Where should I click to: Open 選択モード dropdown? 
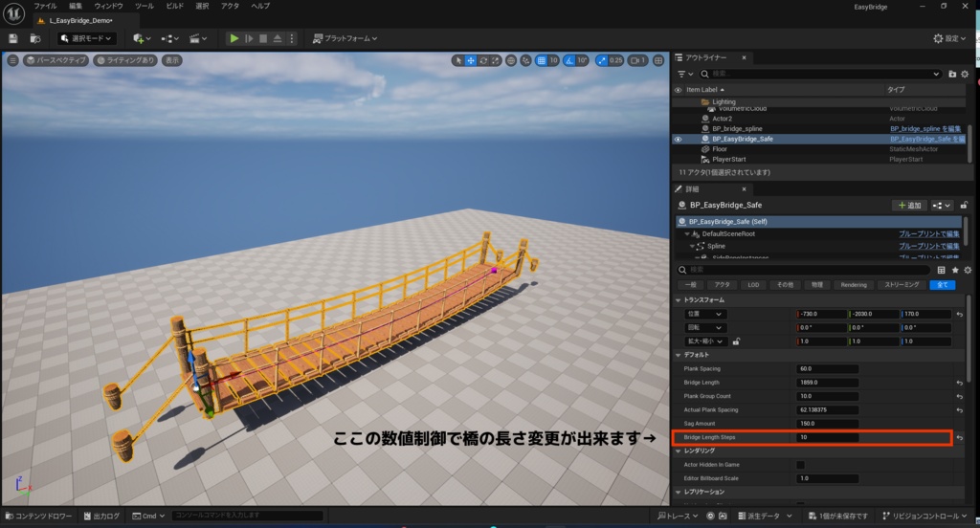click(86, 39)
